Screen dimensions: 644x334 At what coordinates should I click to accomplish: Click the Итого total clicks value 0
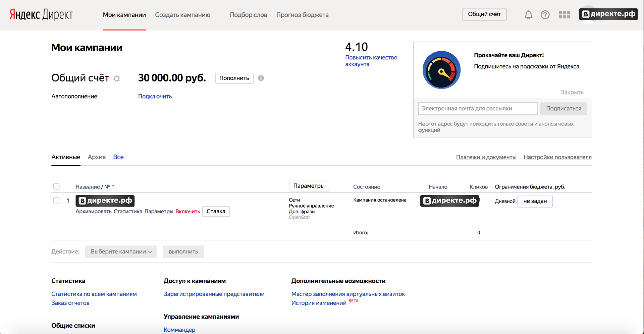click(479, 232)
